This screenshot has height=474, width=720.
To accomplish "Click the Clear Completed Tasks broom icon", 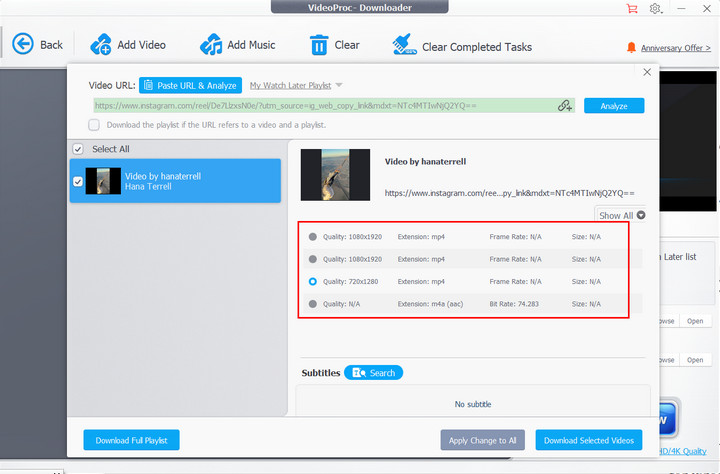I will pyautogui.click(x=404, y=45).
